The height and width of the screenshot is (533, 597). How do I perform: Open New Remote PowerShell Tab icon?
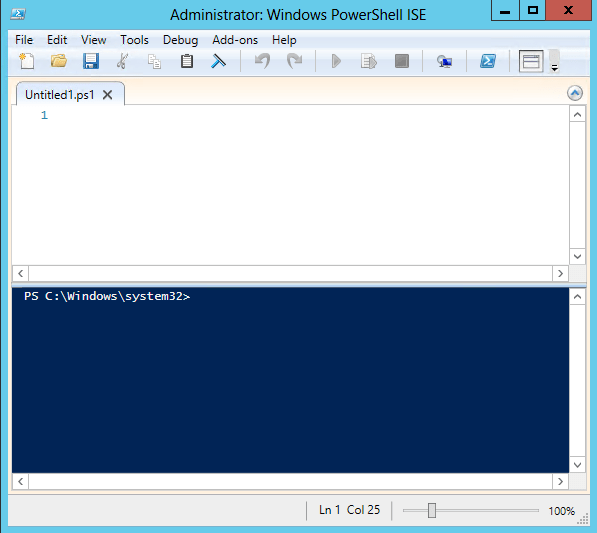pos(444,61)
